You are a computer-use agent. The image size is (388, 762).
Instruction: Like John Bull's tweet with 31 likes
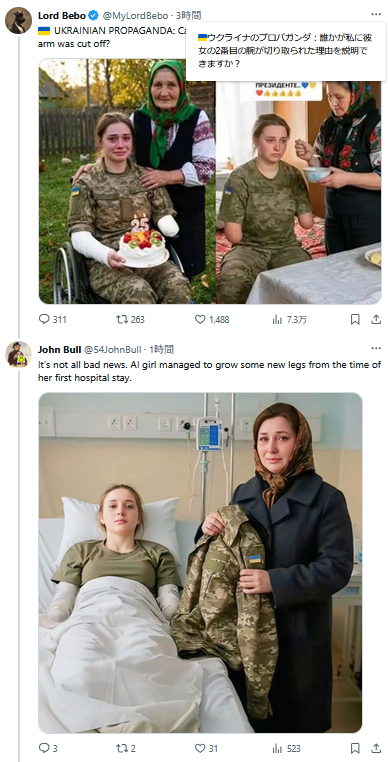click(206, 748)
